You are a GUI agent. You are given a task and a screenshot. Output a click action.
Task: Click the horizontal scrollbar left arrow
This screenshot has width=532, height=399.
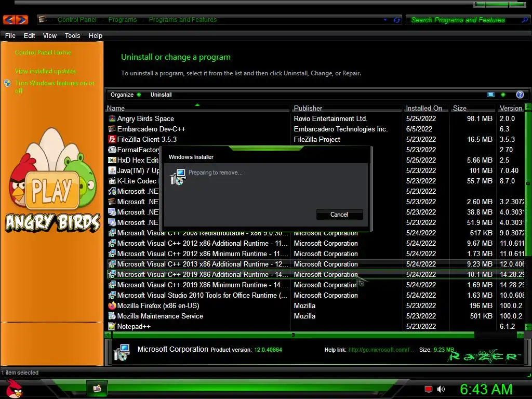pyautogui.click(x=108, y=335)
